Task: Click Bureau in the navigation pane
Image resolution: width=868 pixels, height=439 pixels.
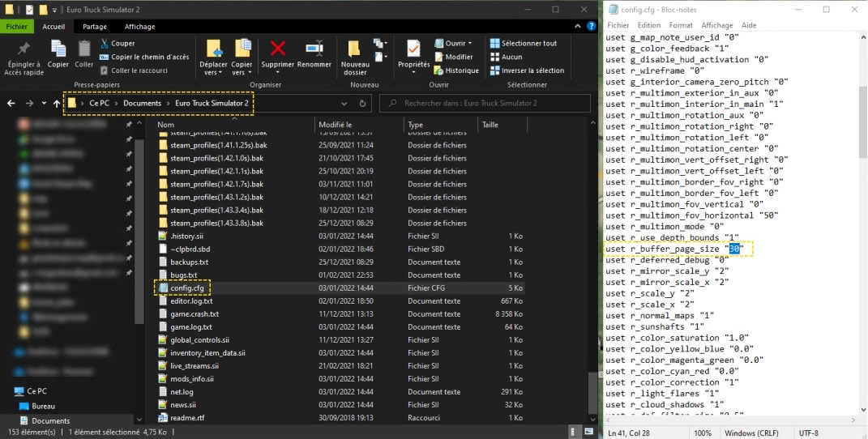Action: (43, 406)
